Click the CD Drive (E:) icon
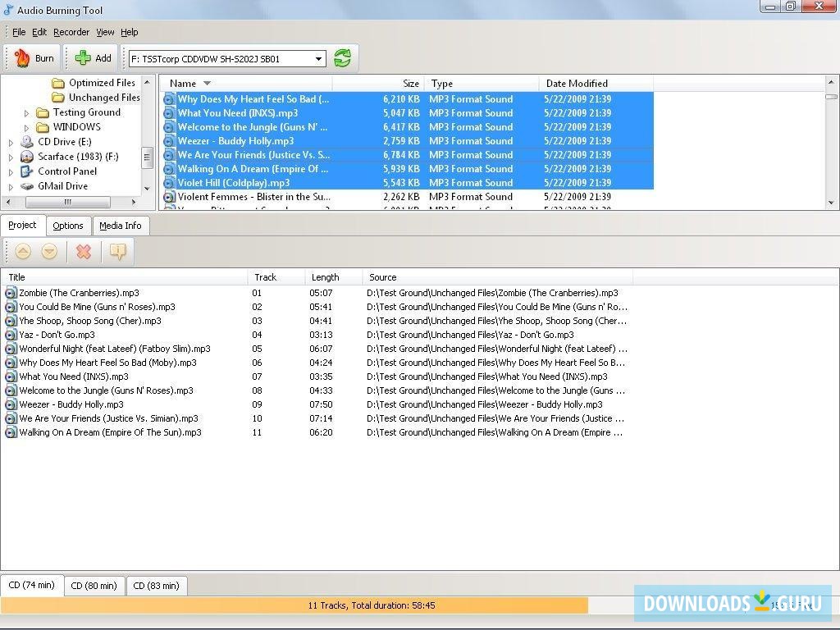The image size is (840, 630). 27,141
